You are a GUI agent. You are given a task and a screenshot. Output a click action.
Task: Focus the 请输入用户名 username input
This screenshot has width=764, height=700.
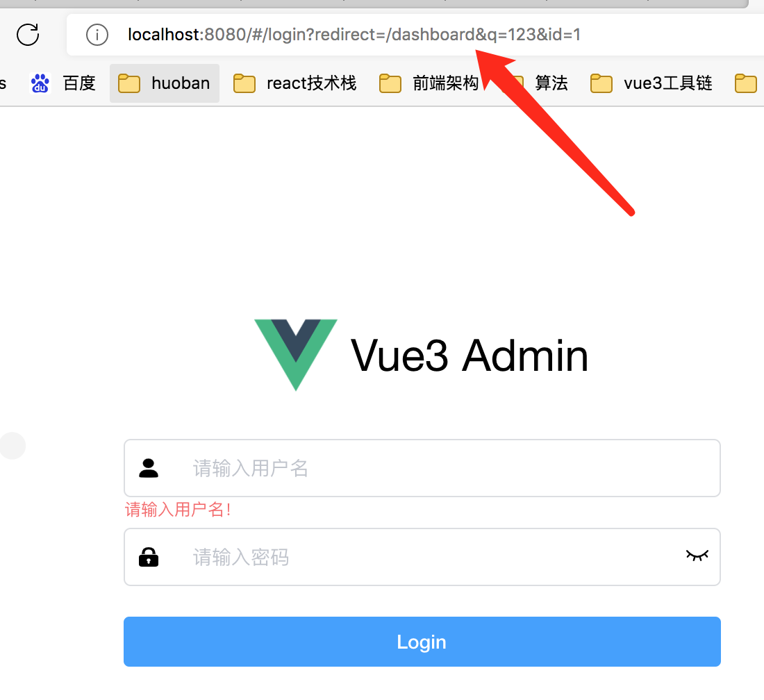[422, 468]
